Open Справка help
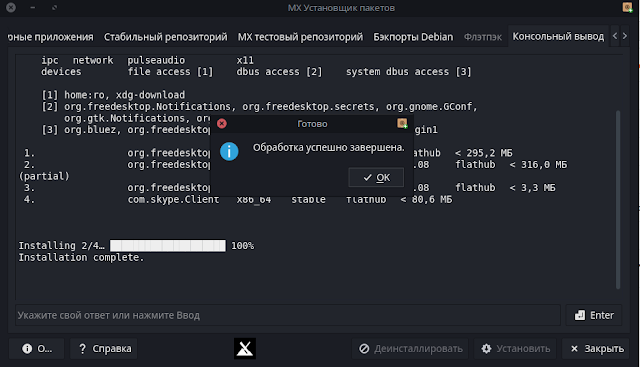The height and width of the screenshot is (367, 640). [x=104, y=348]
